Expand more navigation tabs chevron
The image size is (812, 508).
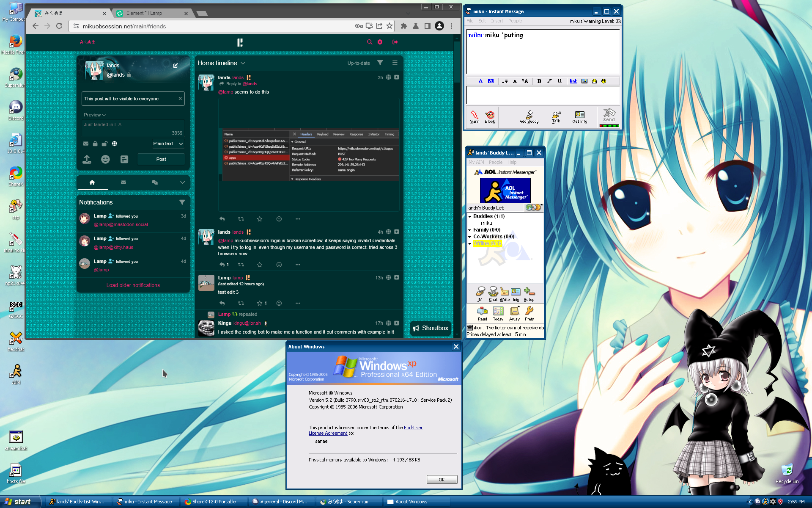click(x=182, y=182)
